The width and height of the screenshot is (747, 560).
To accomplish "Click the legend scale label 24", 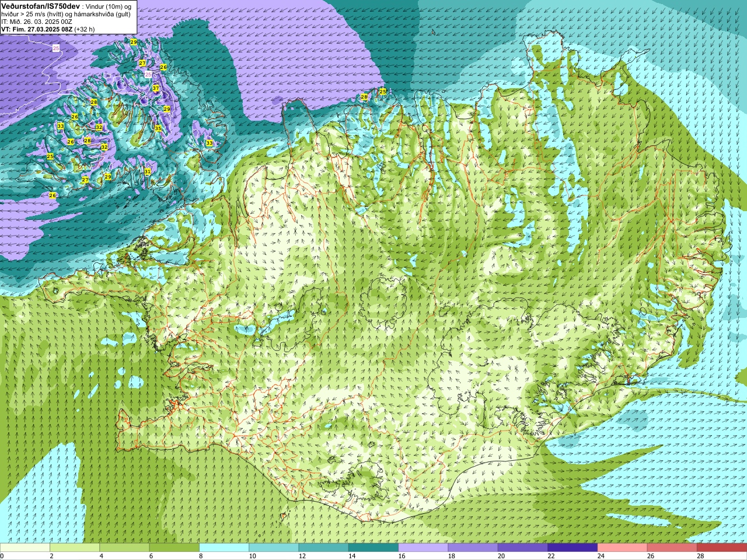I will click(x=601, y=556).
